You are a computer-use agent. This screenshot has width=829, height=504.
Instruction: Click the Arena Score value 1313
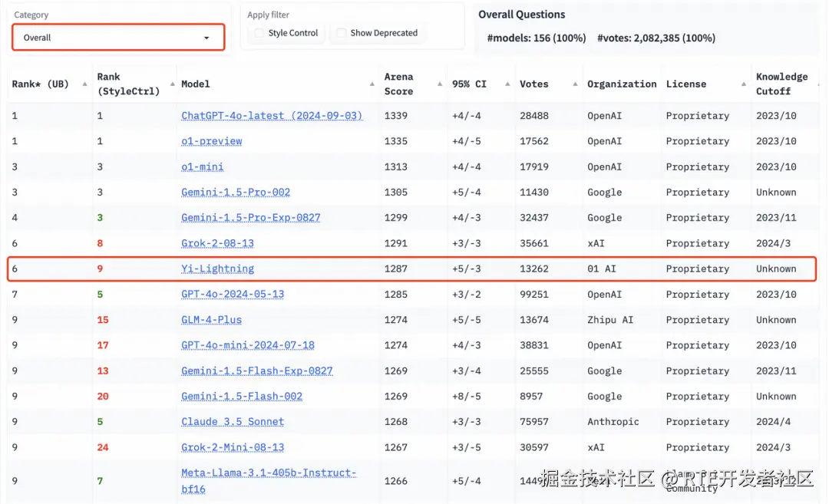point(396,166)
